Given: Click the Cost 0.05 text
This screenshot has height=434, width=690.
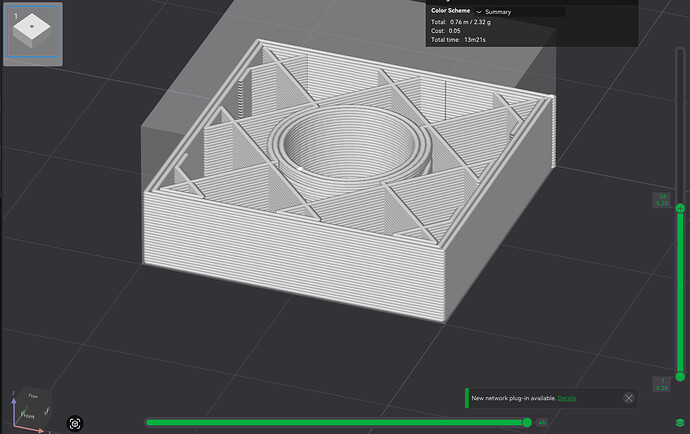Looking at the screenshot, I should click(x=445, y=31).
